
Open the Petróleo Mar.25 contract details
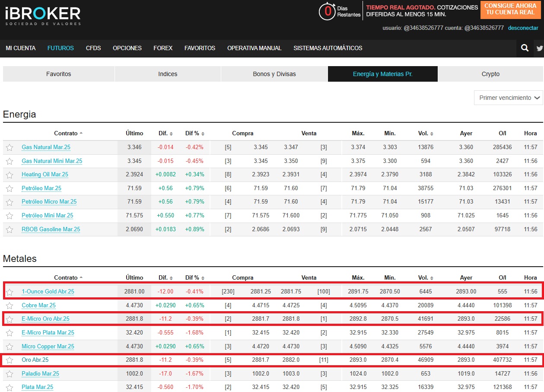(41, 188)
